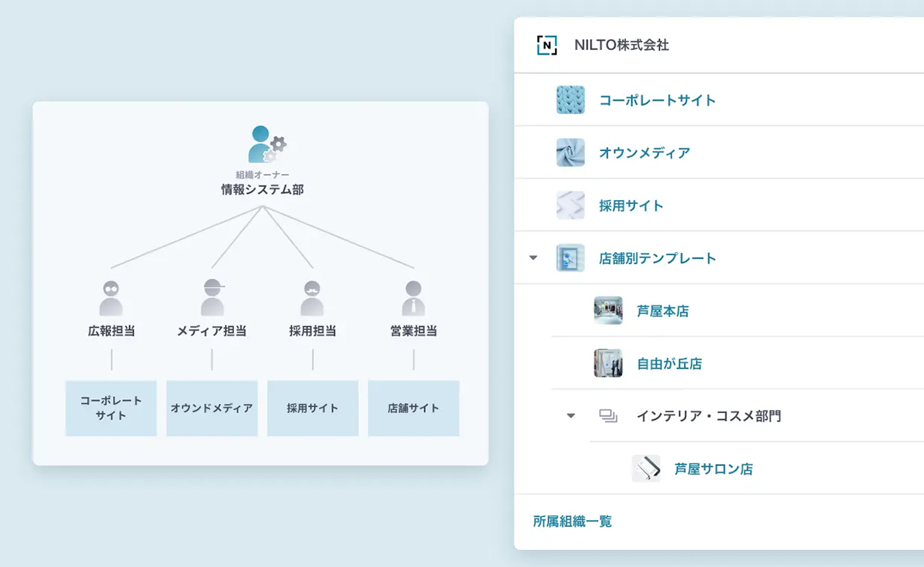Click the 採用サイト box in the diagram
Screen dimensions: 924x567
pyautogui.click(x=313, y=408)
